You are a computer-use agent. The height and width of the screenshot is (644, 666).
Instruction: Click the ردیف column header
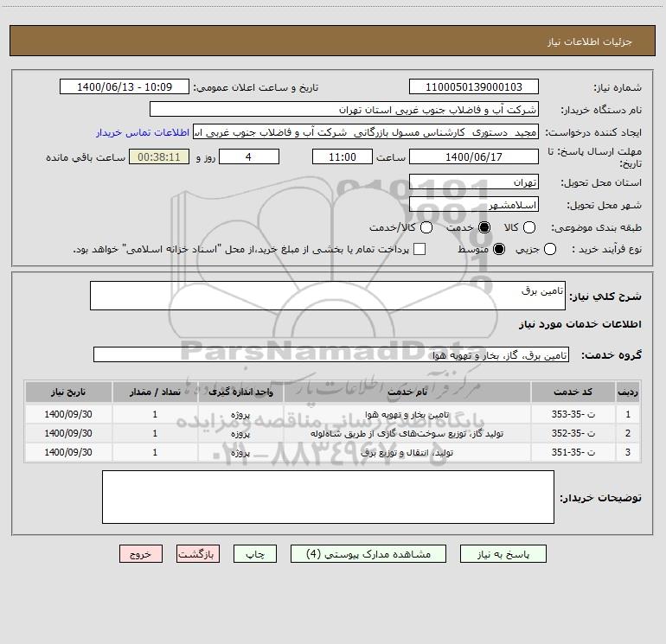click(x=628, y=392)
